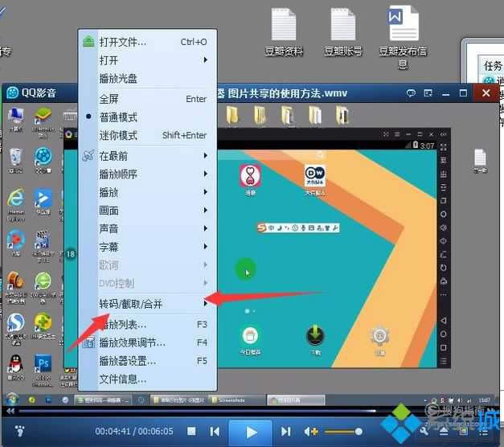The width and height of the screenshot is (504, 447).
Task: Switch to 迷你模式 mini mode
Action: [148, 135]
